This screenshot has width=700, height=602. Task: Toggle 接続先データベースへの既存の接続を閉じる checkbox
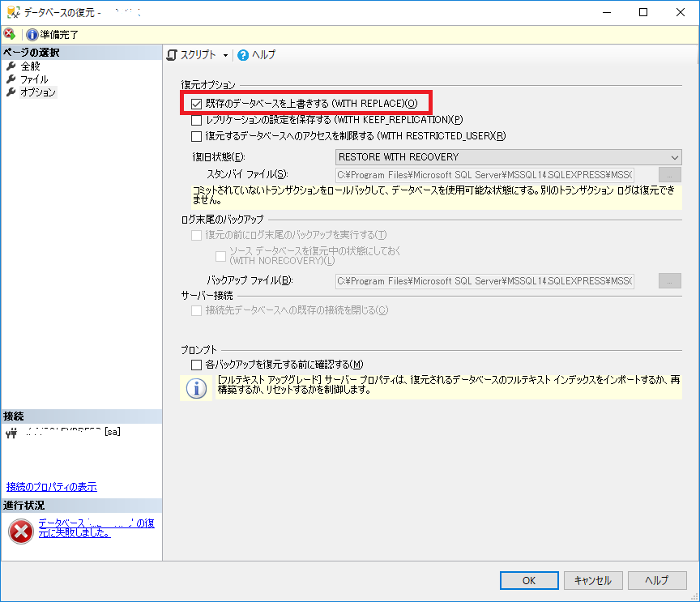click(x=196, y=310)
